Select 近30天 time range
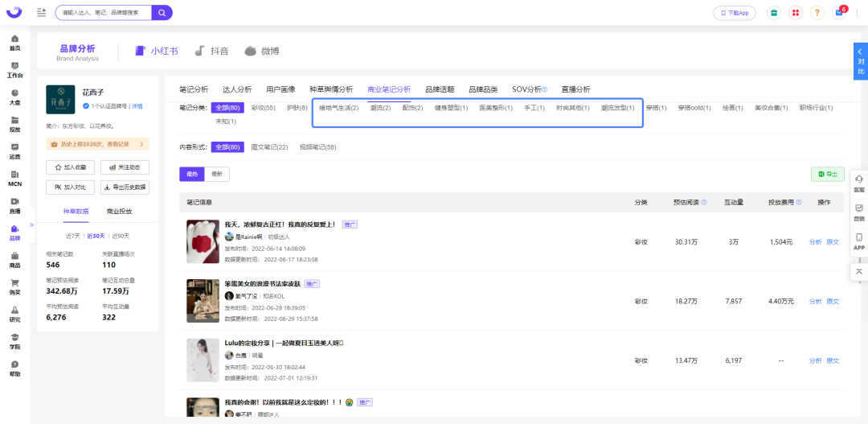 (x=96, y=236)
